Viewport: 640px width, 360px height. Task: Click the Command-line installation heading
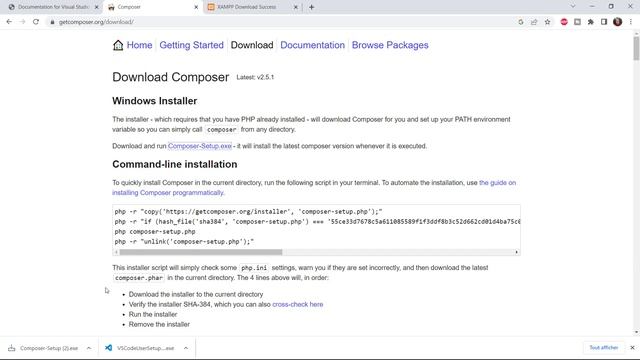175,164
